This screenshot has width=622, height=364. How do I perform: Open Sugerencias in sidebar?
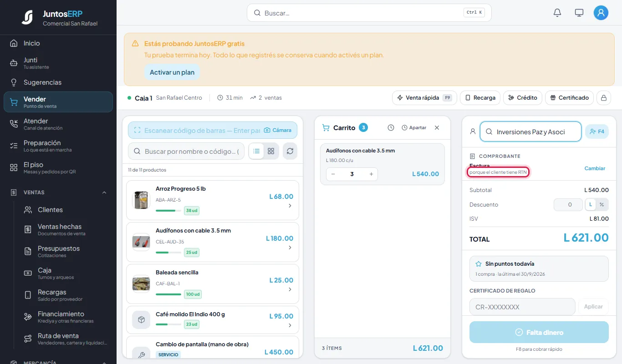click(x=58, y=82)
